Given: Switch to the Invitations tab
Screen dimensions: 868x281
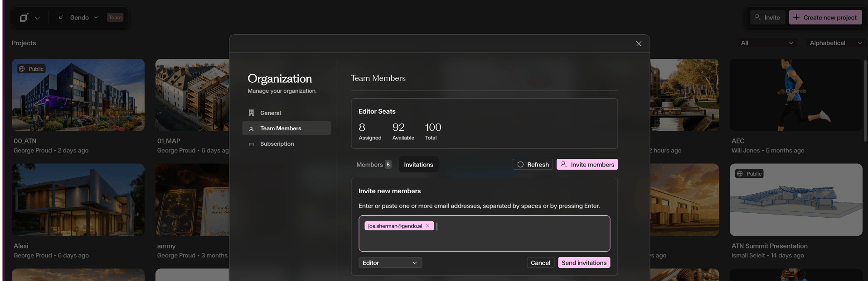Looking at the screenshot, I should click(418, 165).
